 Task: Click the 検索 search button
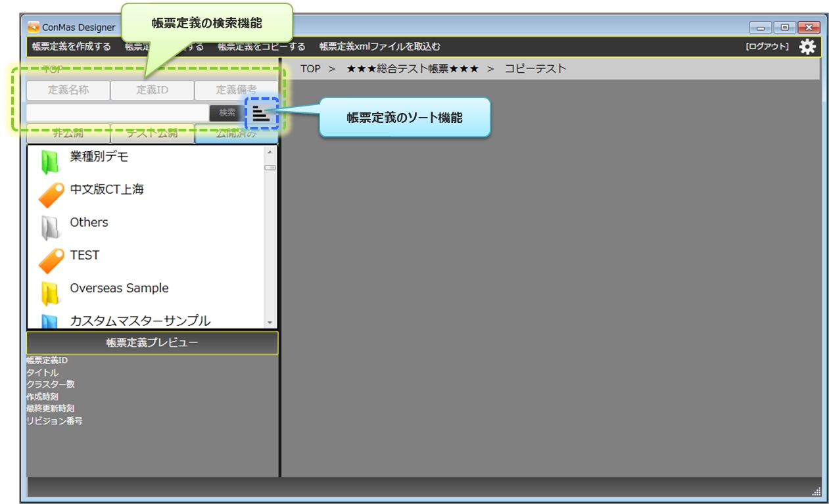point(227,113)
